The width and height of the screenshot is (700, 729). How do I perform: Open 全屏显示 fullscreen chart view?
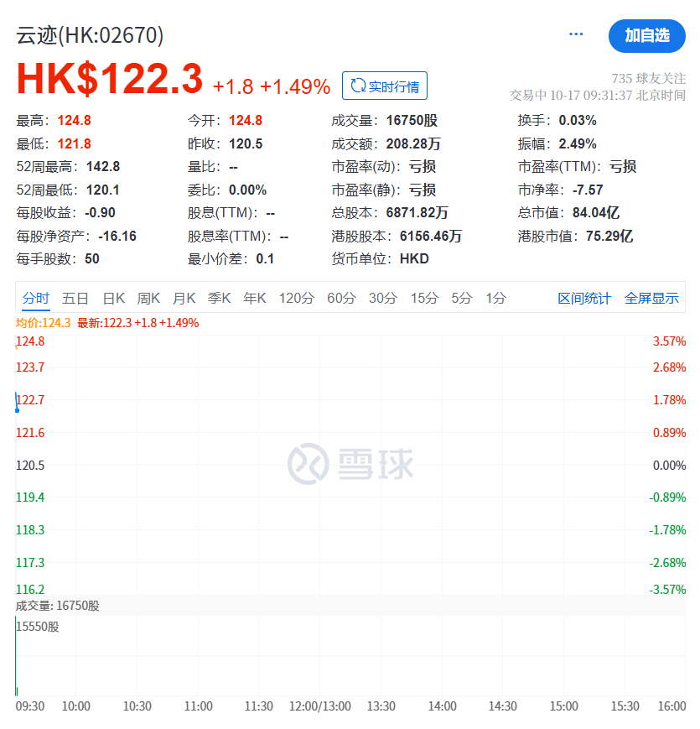pos(651,299)
